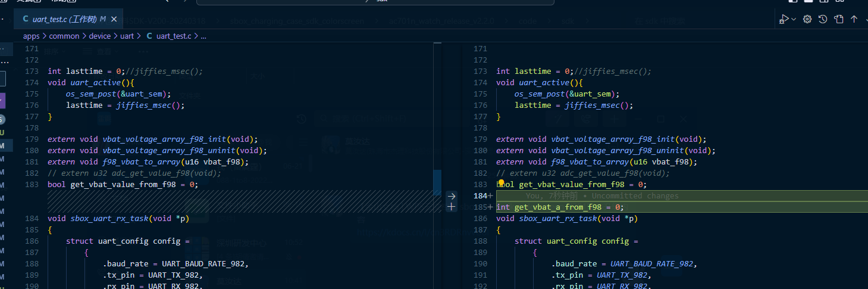Click 'int lasttime = 0;' in original pane
This screenshot has height=289, width=868.
point(86,71)
